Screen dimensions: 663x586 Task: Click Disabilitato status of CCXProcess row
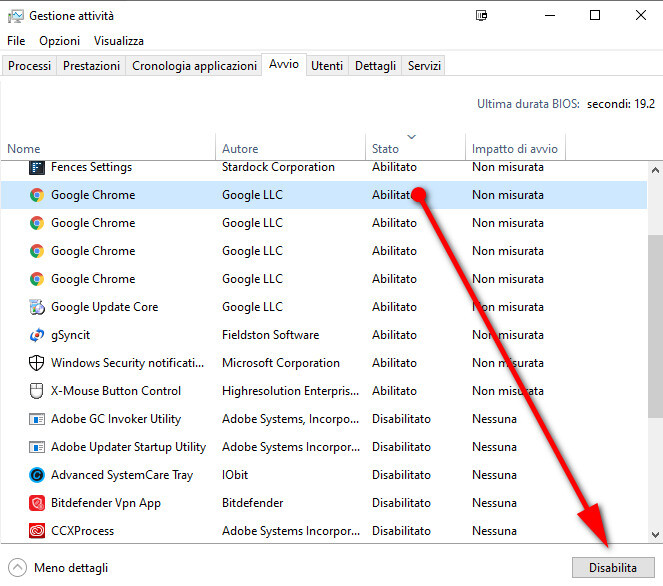[401, 531]
